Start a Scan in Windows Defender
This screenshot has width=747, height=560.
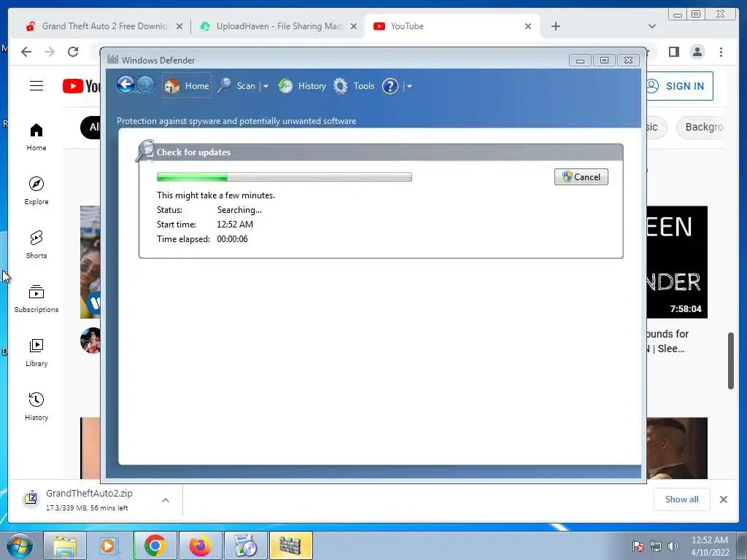(x=237, y=86)
